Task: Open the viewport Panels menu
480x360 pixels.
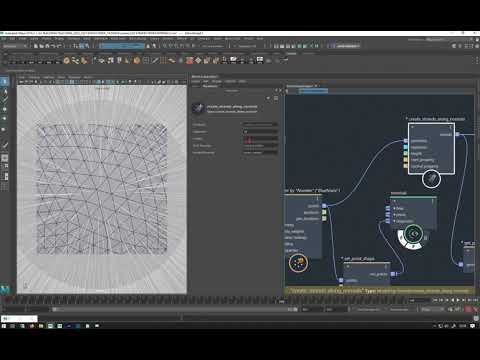Action: coord(88,77)
